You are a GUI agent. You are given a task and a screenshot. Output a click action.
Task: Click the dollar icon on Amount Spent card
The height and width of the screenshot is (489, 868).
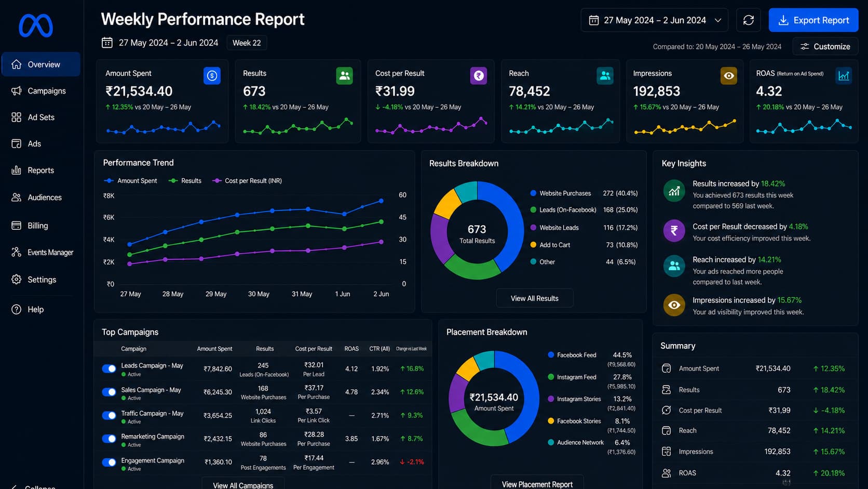(x=212, y=76)
